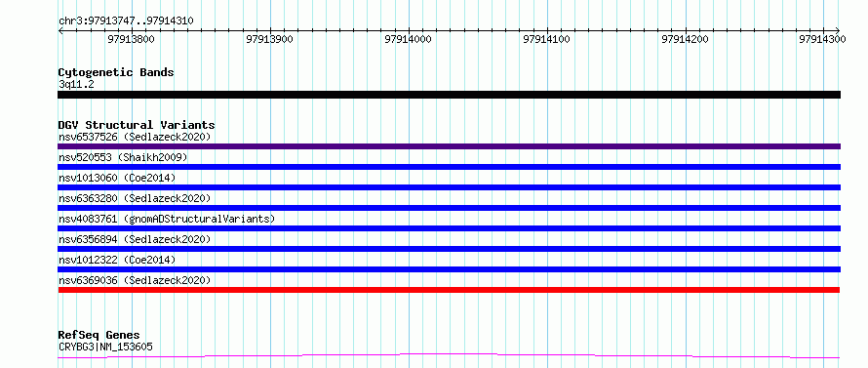This screenshot has height=368, width=868.
Task: Click the DGV Structural Variants track title
Action: tap(137, 125)
